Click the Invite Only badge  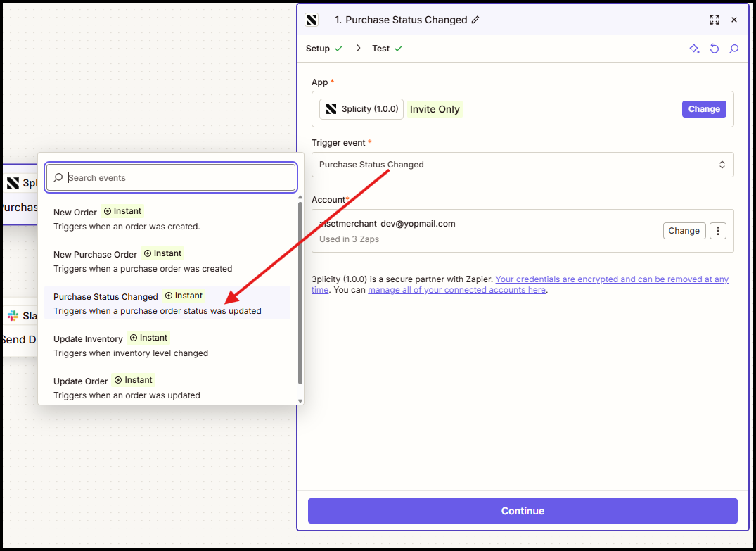435,109
